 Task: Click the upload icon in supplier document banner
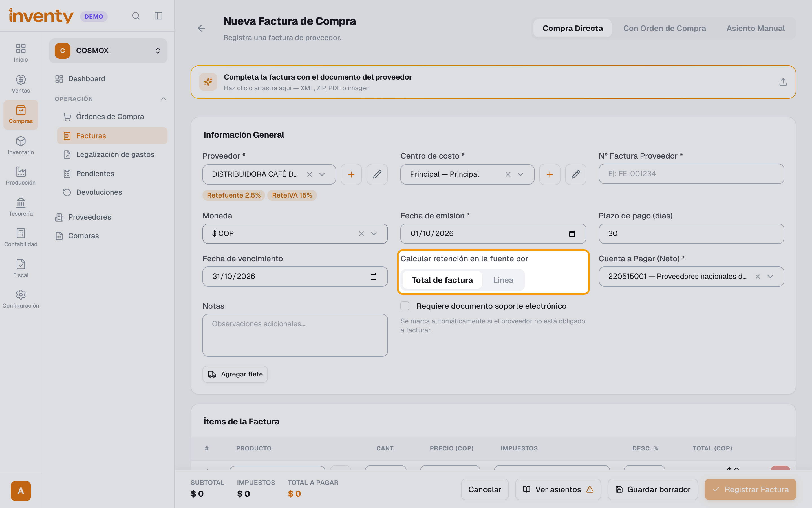[x=783, y=82]
